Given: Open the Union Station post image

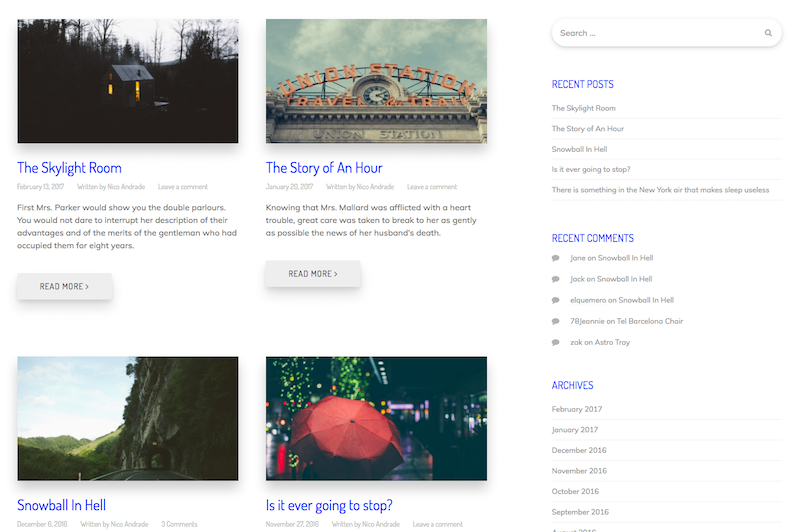Looking at the screenshot, I should pos(376,81).
